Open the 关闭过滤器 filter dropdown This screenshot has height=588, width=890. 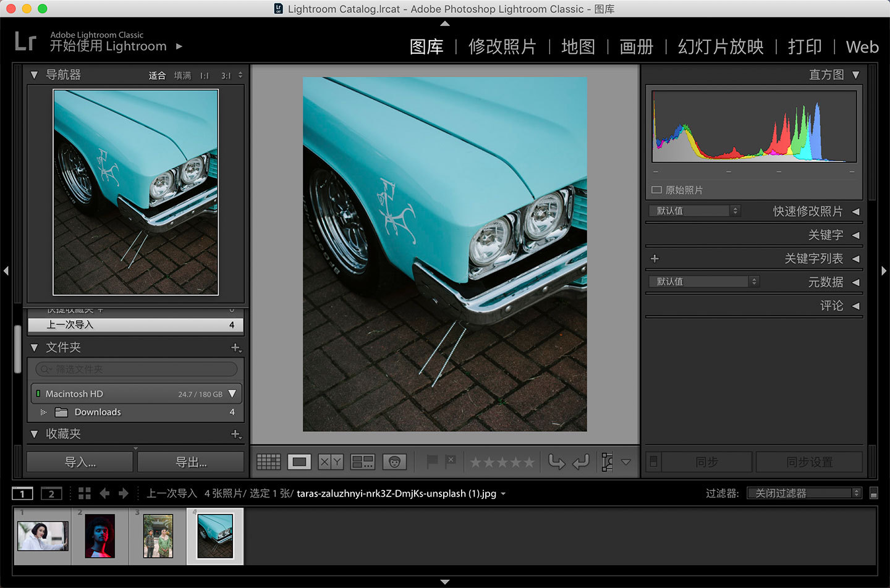click(803, 493)
